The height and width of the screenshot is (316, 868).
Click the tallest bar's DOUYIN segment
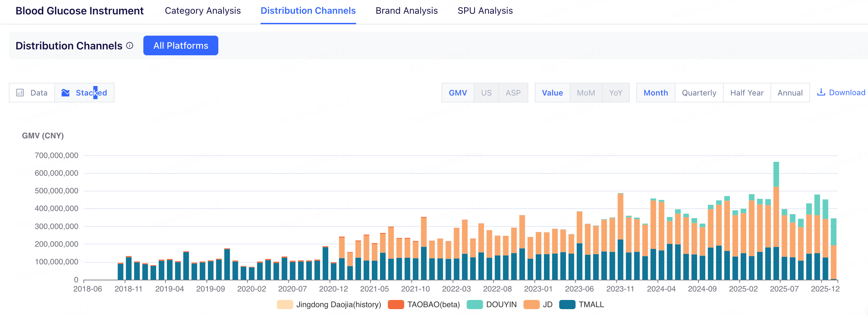776,174
